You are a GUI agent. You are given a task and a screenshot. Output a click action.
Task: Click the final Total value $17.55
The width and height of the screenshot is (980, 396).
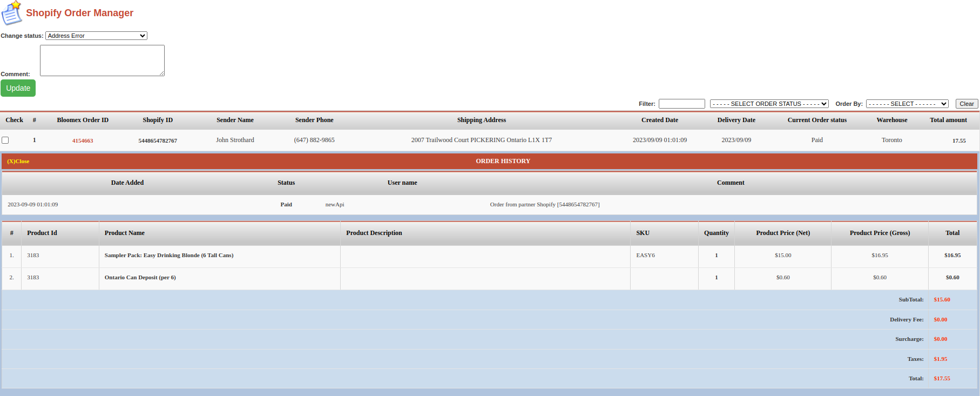tap(942, 378)
